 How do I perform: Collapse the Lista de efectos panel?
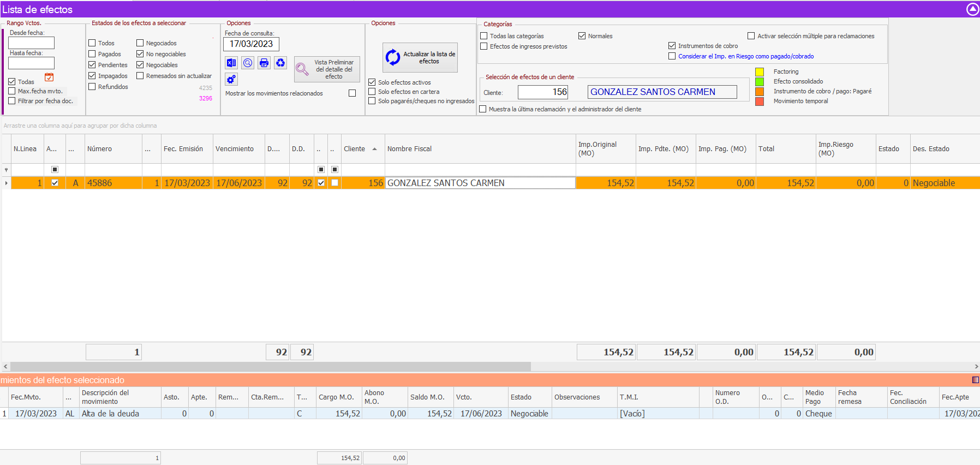(972, 9)
